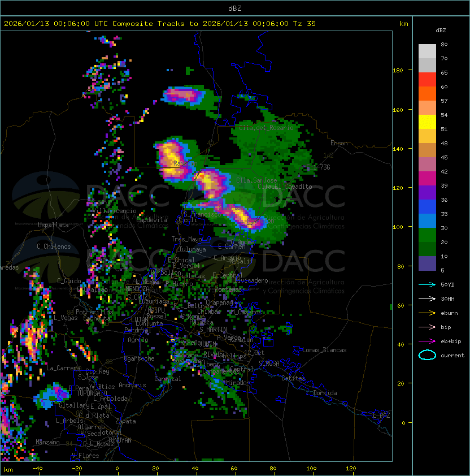Click the 'km' label at bottom-left axis corner
Image resolution: width=470 pixels, height=476 pixels.
(8, 470)
